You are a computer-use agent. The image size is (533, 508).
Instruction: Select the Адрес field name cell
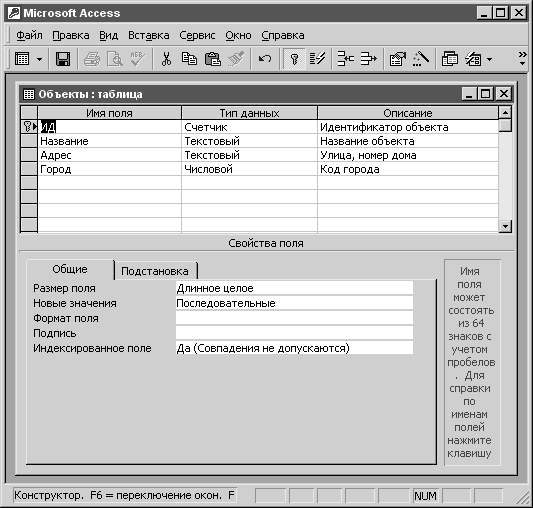(x=109, y=155)
